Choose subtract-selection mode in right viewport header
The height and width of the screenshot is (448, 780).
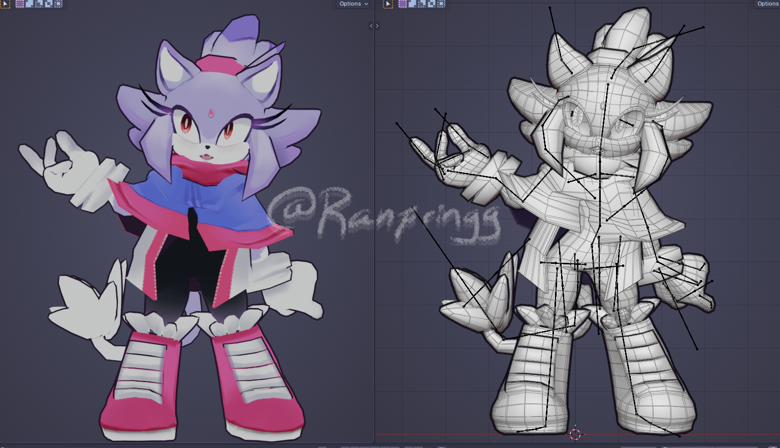coord(422,4)
